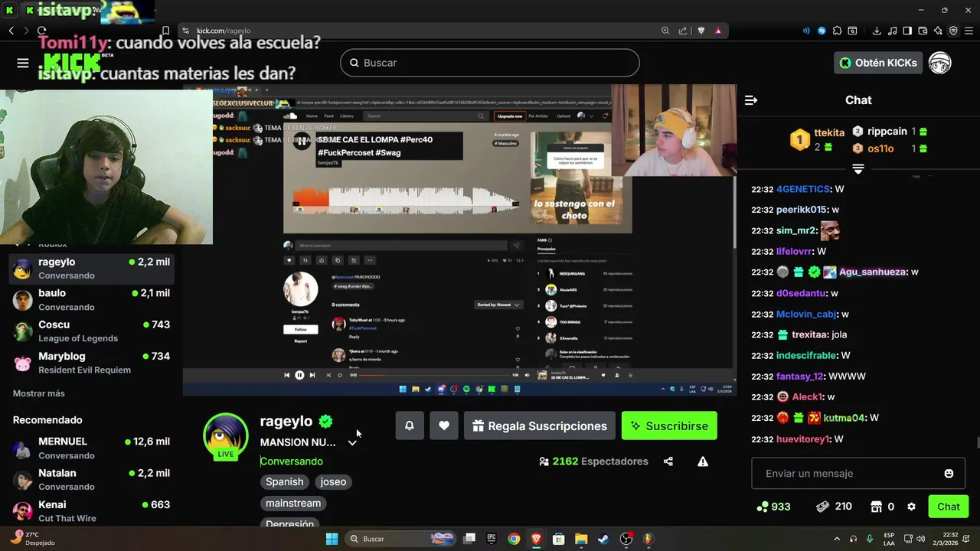Bookmark this page icon
This screenshot has width=980, height=551.
tap(165, 31)
